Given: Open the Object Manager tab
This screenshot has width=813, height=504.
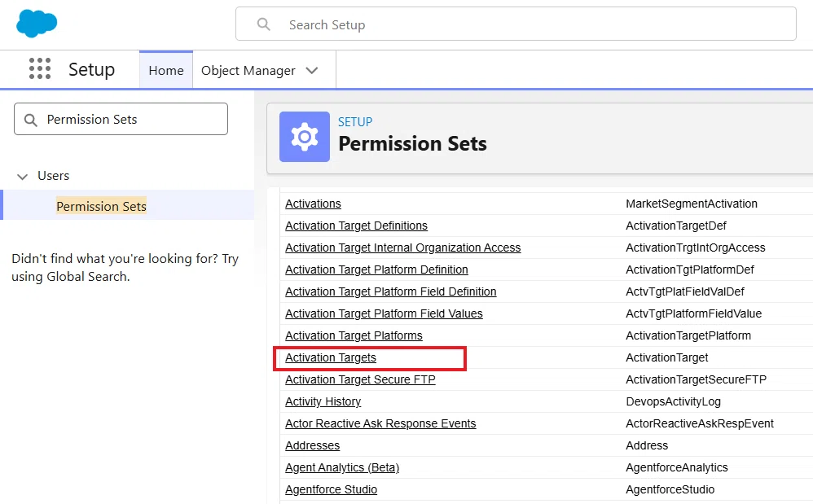Looking at the screenshot, I should tap(248, 71).
